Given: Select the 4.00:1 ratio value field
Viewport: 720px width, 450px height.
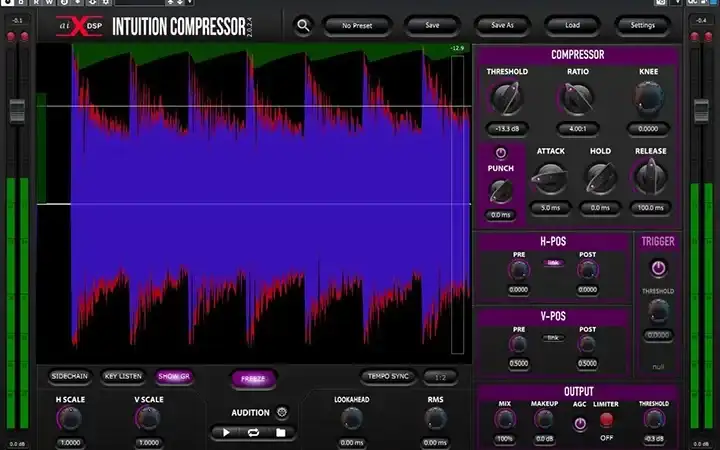Looking at the screenshot, I should pos(578,129).
